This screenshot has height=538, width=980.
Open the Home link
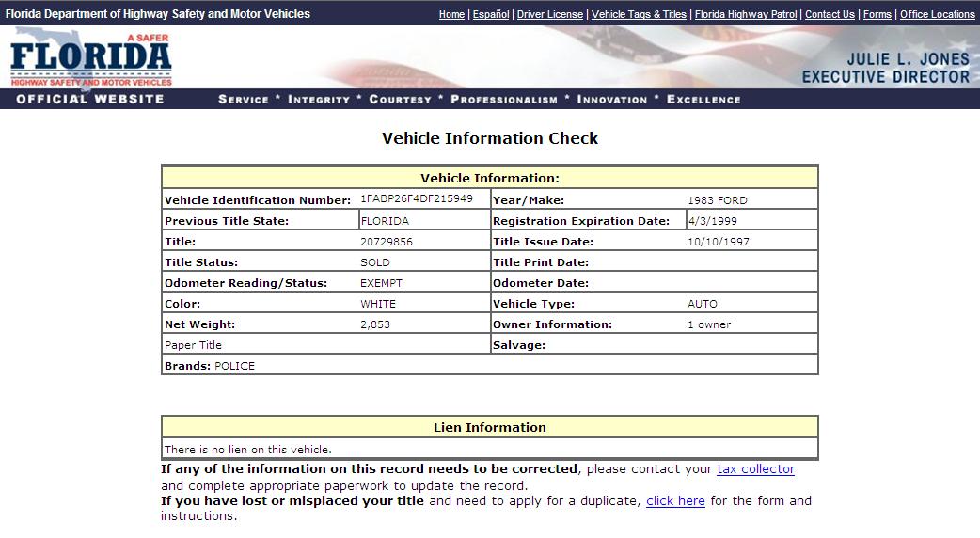coord(451,14)
